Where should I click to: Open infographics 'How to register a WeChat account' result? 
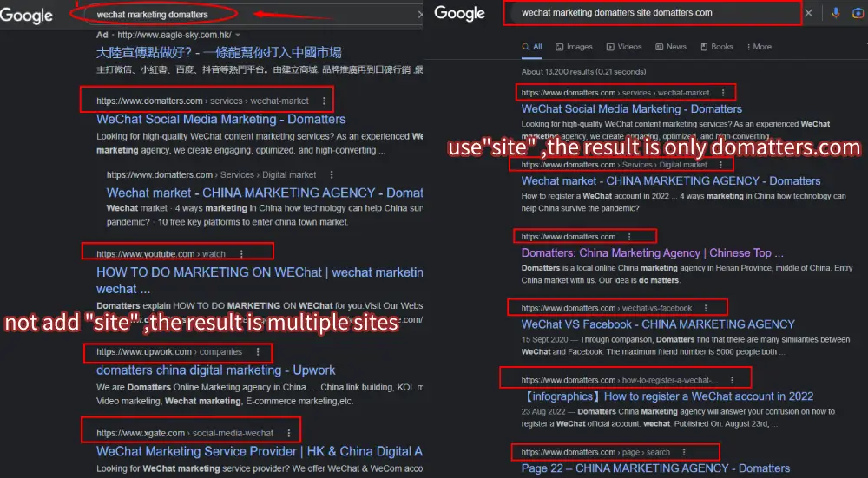click(x=667, y=396)
